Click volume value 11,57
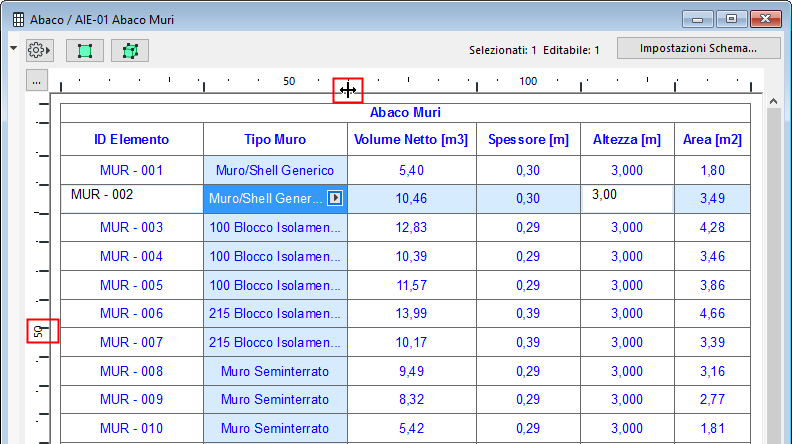 tap(412, 285)
